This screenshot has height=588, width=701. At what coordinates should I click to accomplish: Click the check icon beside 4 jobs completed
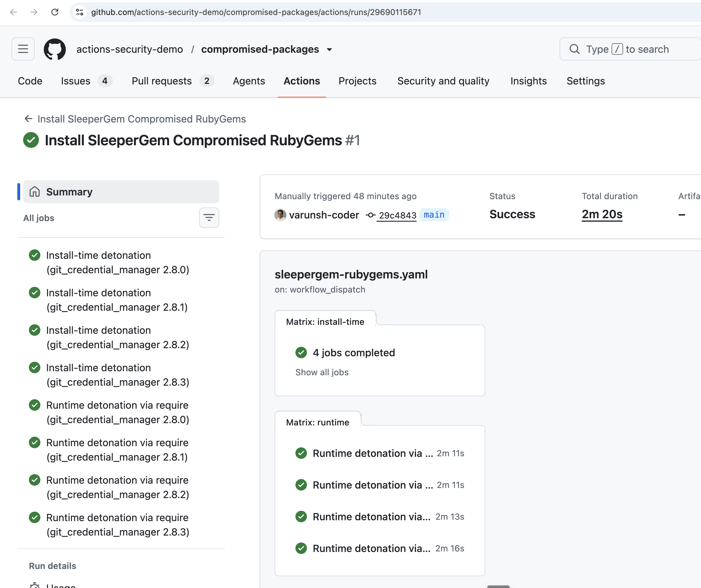(x=301, y=353)
